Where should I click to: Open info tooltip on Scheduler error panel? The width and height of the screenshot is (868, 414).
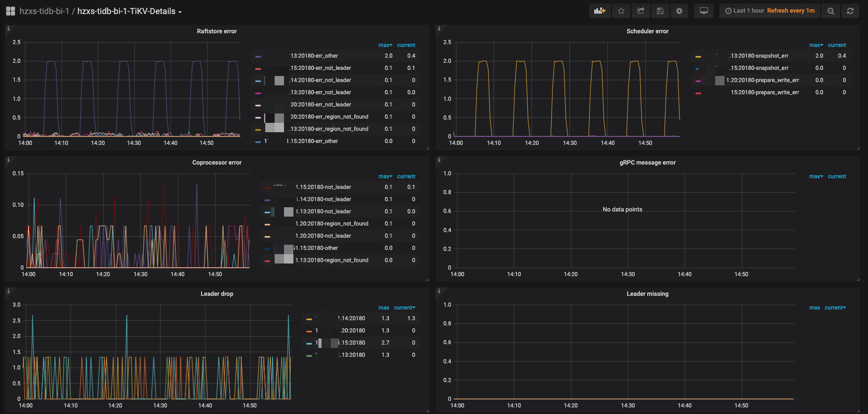[439, 29]
